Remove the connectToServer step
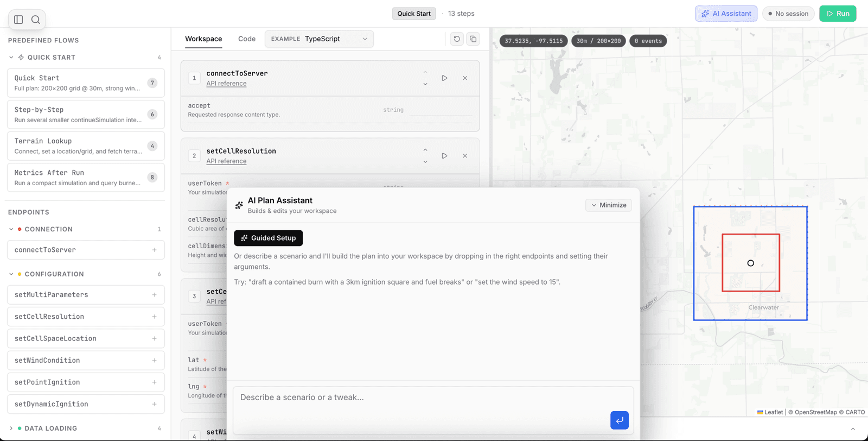Screen dimensions: 868x441 click(x=465, y=78)
